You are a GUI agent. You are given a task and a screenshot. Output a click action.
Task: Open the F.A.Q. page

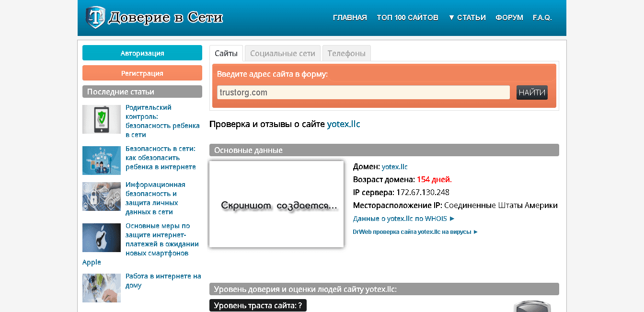542,17
